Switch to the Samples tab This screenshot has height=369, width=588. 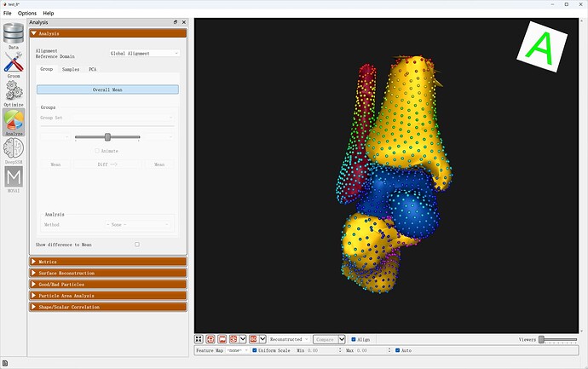pyautogui.click(x=71, y=69)
